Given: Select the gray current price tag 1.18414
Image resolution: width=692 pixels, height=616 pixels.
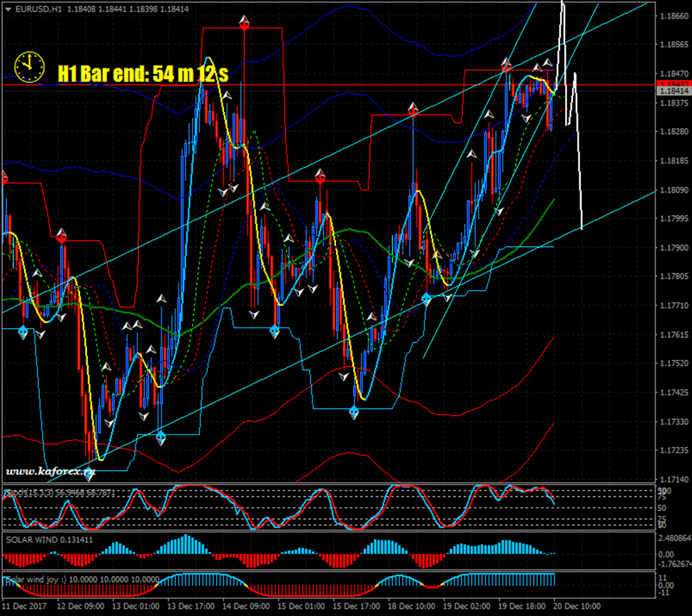Looking at the screenshot, I should click(x=673, y=92).
